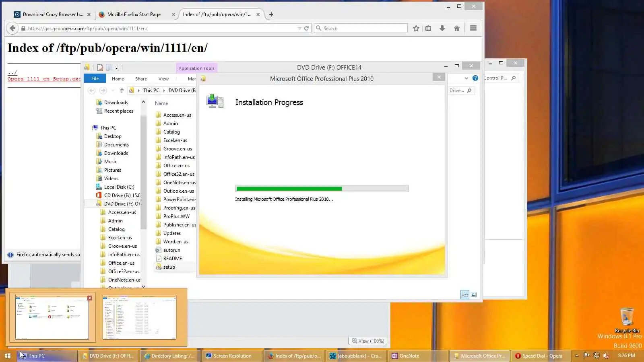Click This PC in the Explorer address breadcrumb
The width and height of the screenshot is (644, 362).
[x=151, y=90]
